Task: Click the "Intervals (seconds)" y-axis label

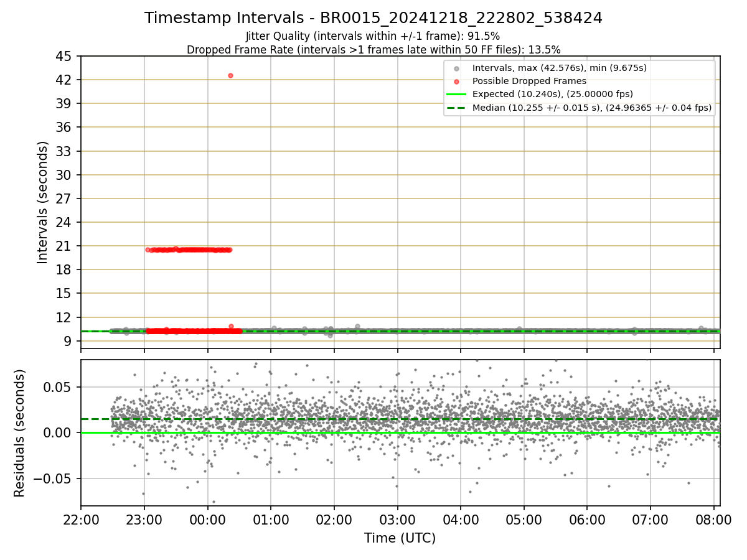Action: point(42,202)
